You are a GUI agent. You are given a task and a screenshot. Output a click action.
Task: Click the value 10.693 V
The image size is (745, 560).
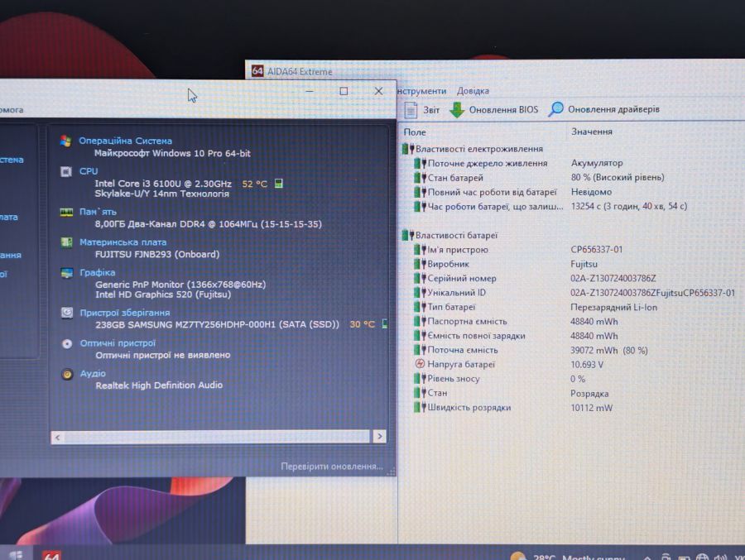click(587, 365)
